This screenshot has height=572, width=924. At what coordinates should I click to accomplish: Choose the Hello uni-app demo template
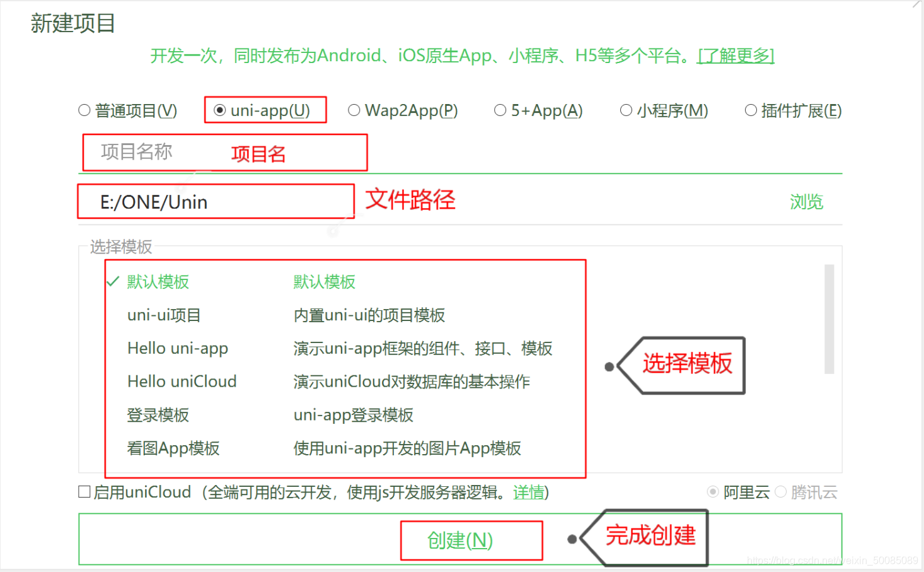tap(178, 348)
